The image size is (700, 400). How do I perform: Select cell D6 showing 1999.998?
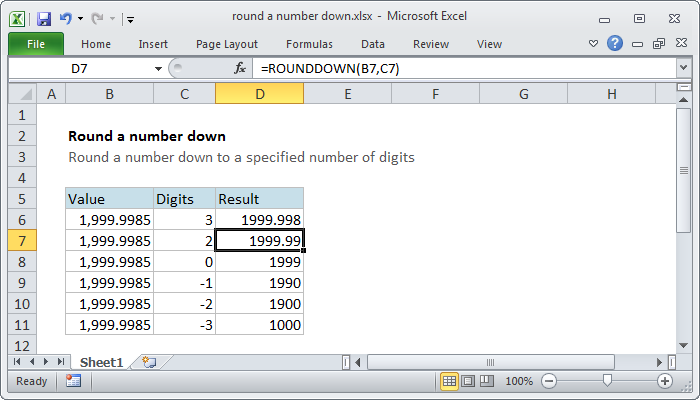click(259, 219)
